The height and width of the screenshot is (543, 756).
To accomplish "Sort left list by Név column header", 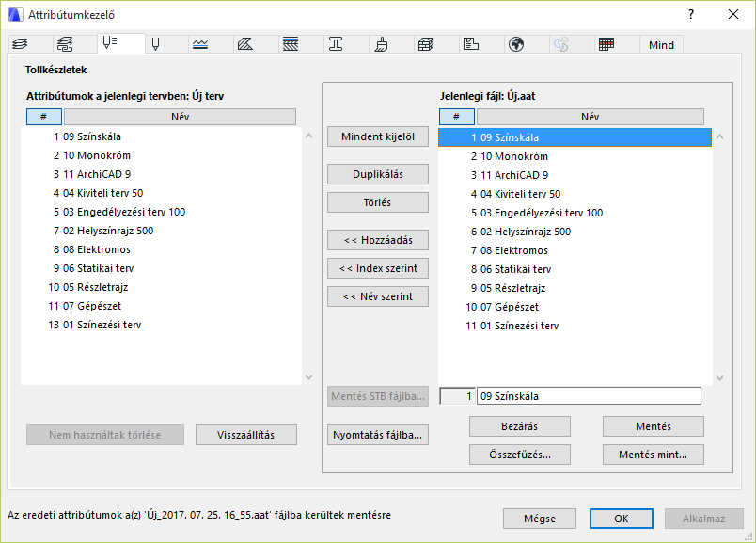I will pyautogui.click(x=180, y=117).
